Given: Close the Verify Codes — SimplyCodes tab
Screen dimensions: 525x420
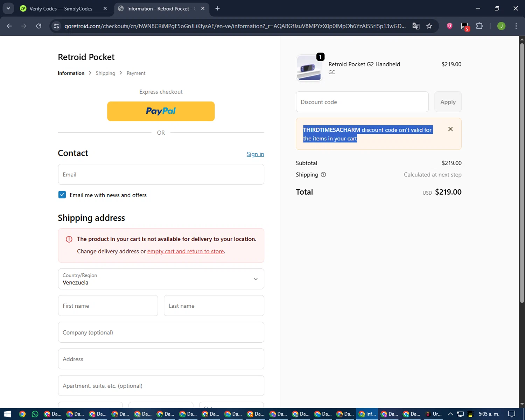Looking at the screenshot, I should (x=105, y=8).
